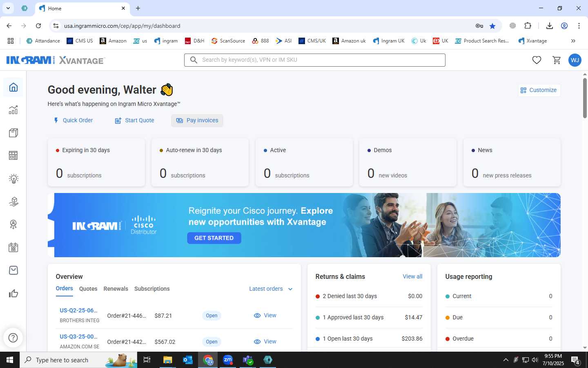The image size is (588, 368).
Task: Open the shopping cart icon
Action: 557,60
